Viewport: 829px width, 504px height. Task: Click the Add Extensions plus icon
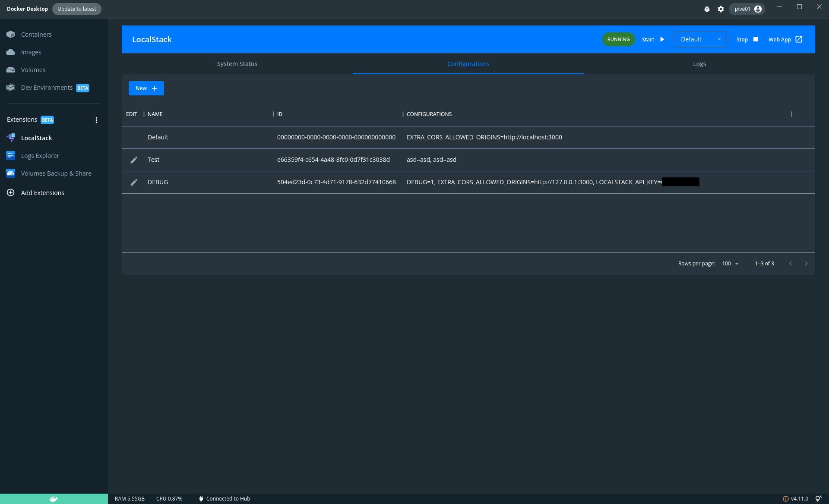(x=11, y=193)
